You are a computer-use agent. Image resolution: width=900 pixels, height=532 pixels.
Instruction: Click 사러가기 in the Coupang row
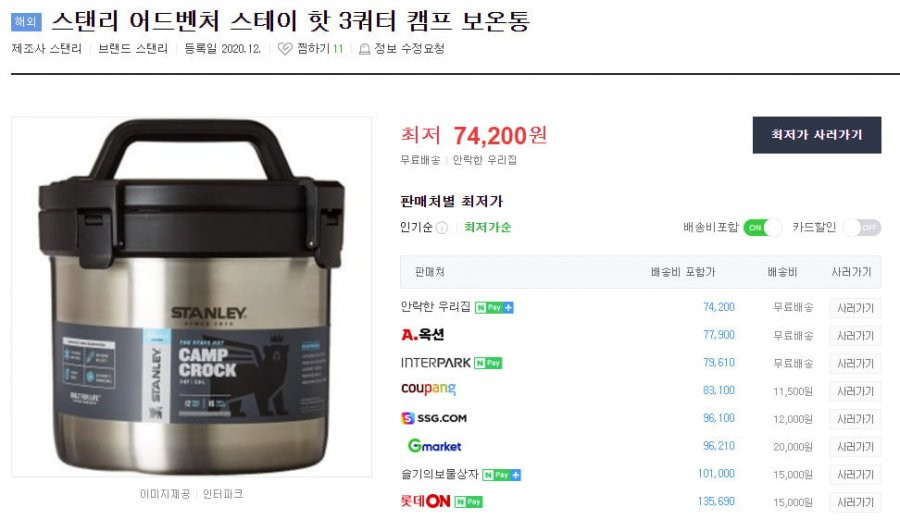(x=855, y=391)
